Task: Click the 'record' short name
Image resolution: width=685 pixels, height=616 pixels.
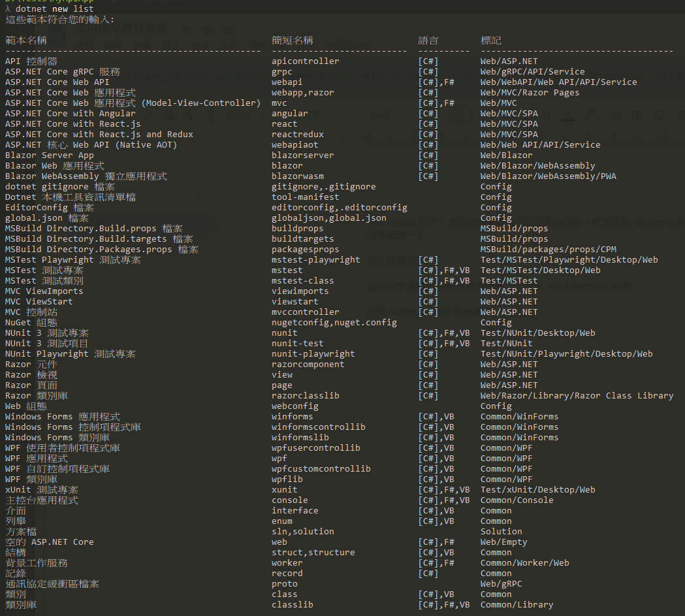Action: click(287, 574)
